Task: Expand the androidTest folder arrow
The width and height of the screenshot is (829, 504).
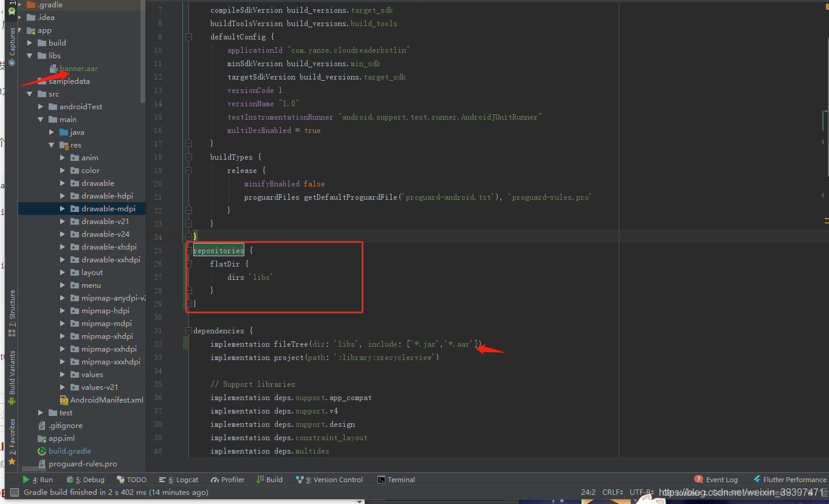Action: pos(41,107)
